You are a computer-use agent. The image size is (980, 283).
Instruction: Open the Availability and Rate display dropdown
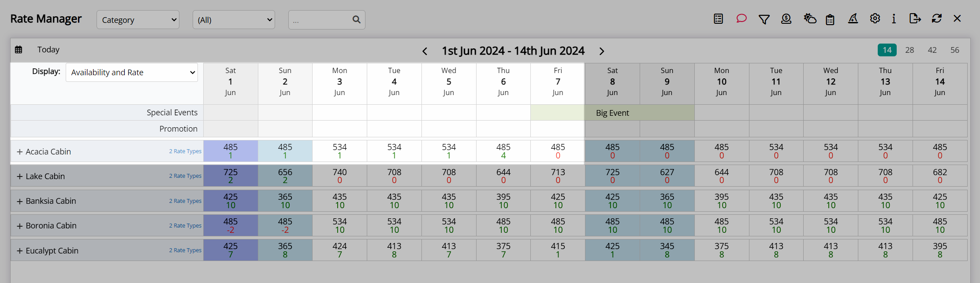[x=132, y=73]
